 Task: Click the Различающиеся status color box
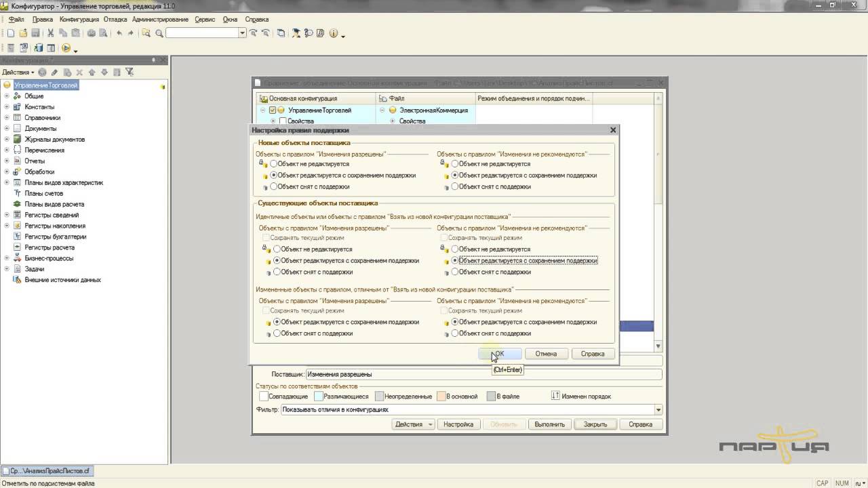click(x=319, y=396)
